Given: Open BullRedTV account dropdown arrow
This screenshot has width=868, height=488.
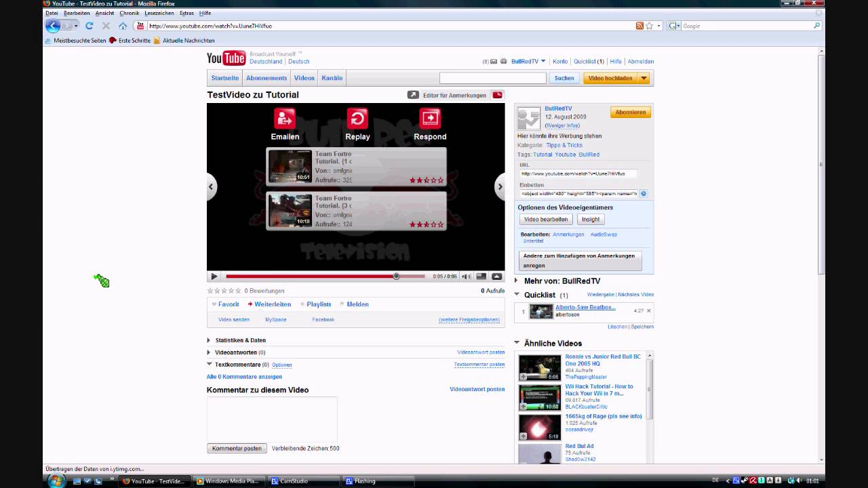Looking at the screenshot, I should [x=543, y=62].
